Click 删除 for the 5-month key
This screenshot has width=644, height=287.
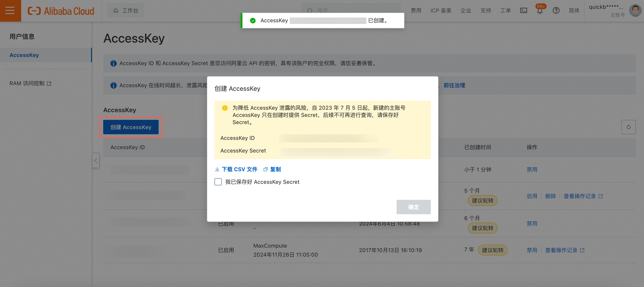(x=550, y=196)
